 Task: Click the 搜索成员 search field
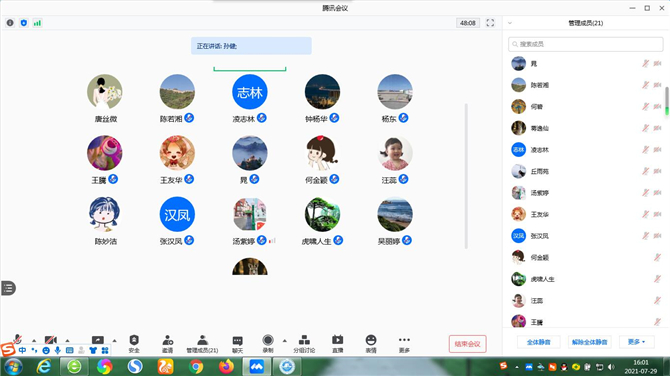(x=585, y=44)
